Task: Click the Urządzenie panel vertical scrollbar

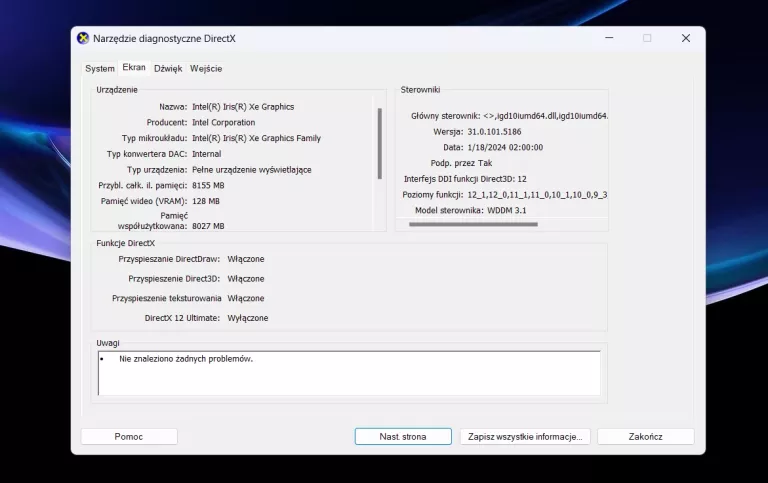Action: pos(380,144)
